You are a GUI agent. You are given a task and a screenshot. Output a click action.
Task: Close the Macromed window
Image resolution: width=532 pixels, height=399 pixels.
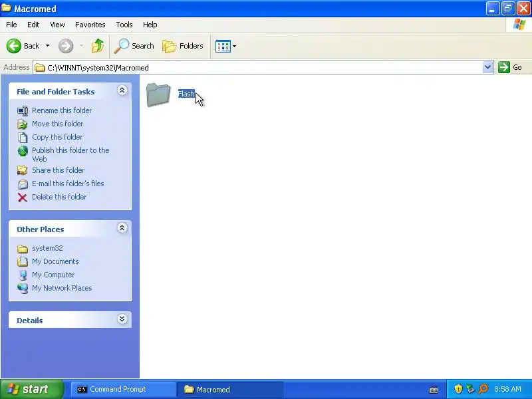pyautogui.click(x=523, y=9)
